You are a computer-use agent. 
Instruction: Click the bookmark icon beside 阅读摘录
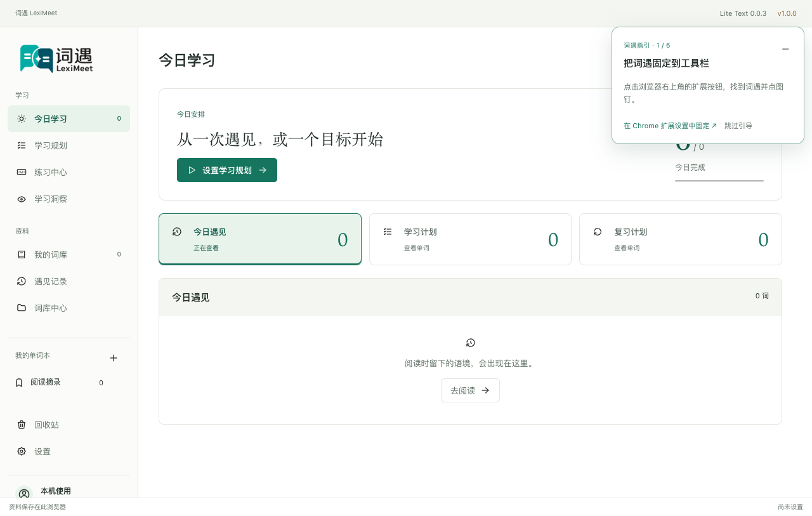pyautogui.click(x=19, y=383)
